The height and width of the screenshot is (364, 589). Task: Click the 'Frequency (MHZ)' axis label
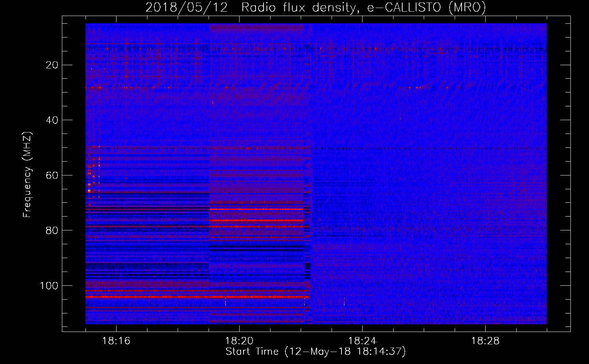27,174
